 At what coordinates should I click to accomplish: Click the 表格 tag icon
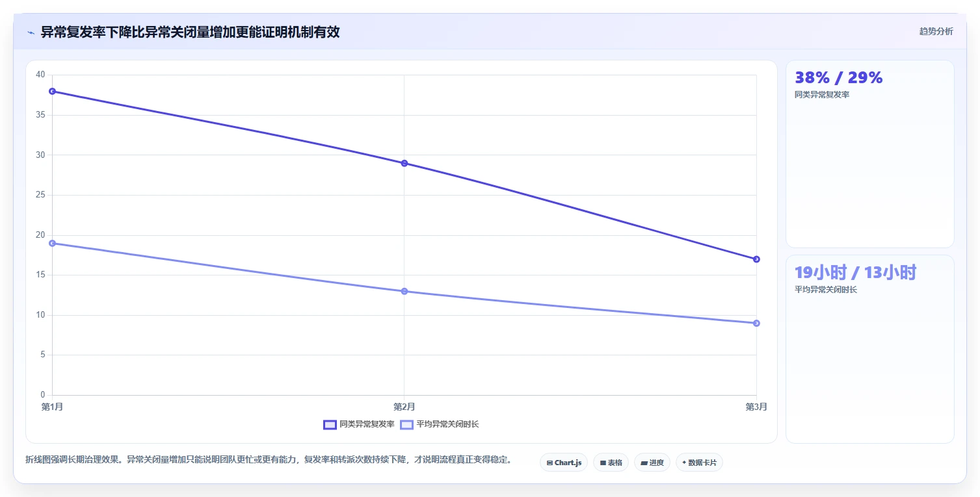(x=603, y=463)
